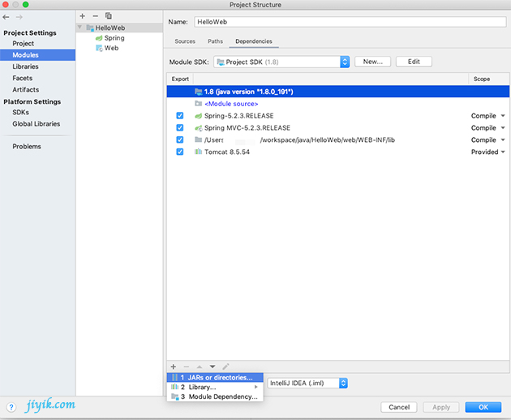Screen dimensions: 511x420
Task: Uncheck export for Spring-5.2.3.RELEASE
Action: 180,116
